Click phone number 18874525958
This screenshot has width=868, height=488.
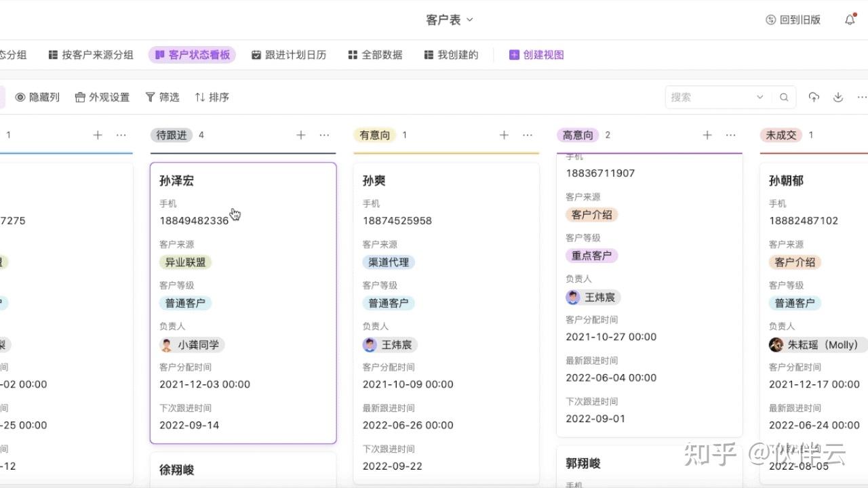(397, 221)
